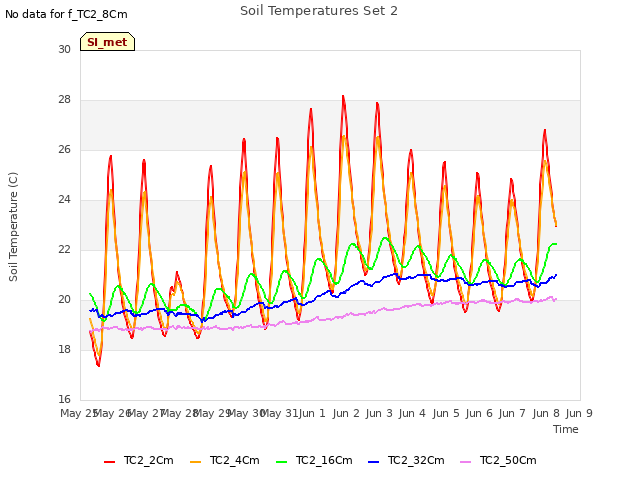Click the orange TC2_4Cm legend swatch

(196, 462)
